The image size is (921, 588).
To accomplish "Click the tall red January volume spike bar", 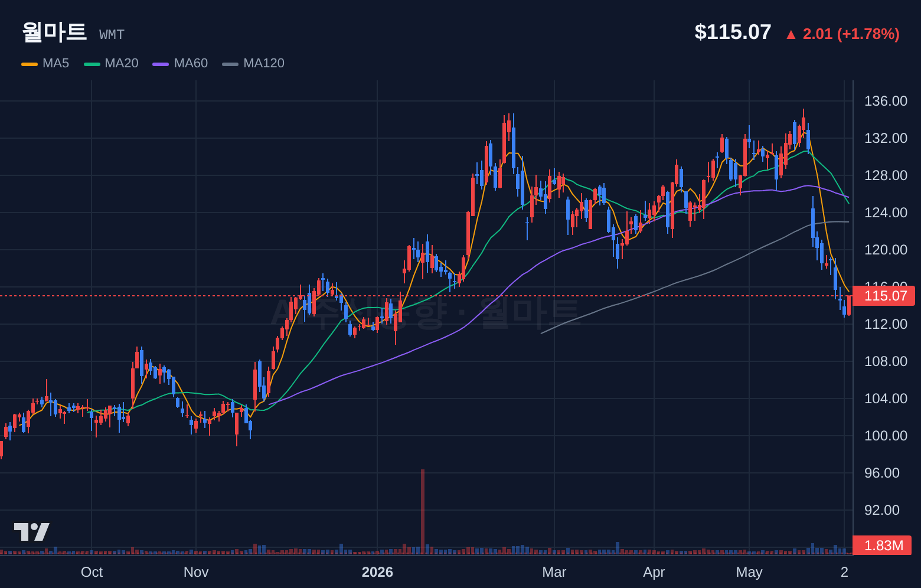I will click(423, 511).
